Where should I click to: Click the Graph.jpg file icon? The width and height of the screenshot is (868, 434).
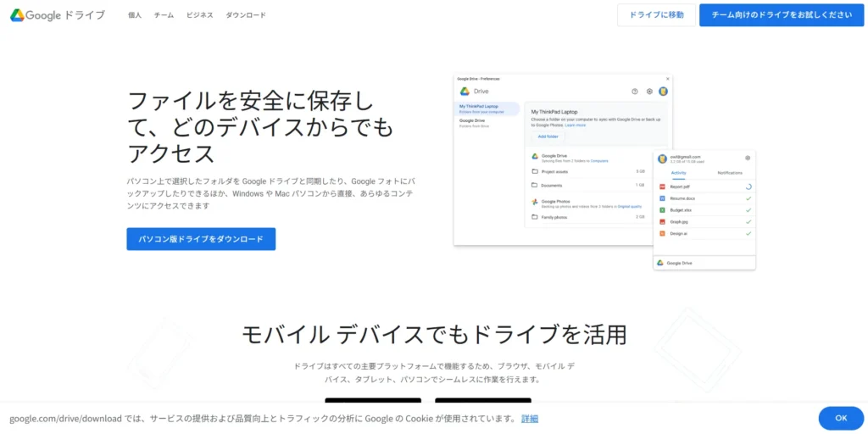point(661,221)
